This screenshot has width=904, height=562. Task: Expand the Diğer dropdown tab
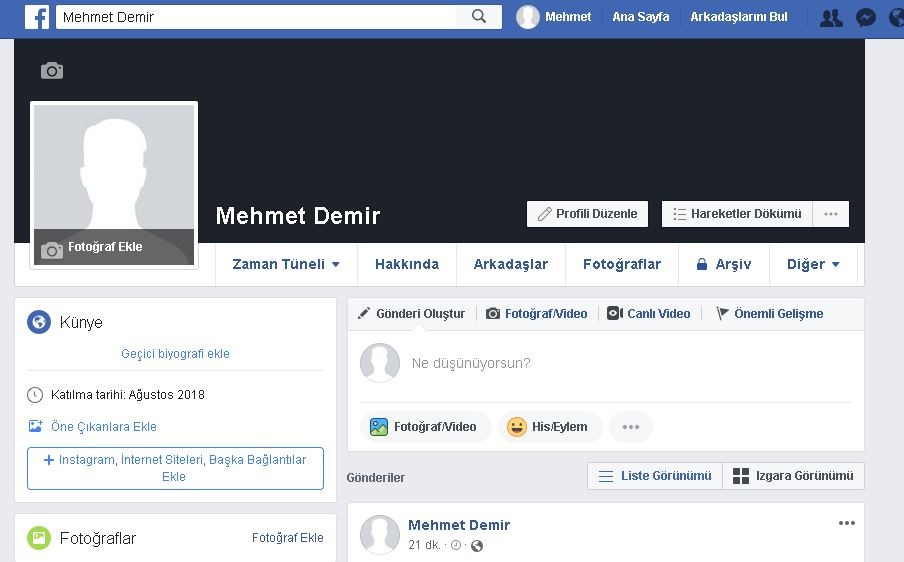[x=813, y=264]
